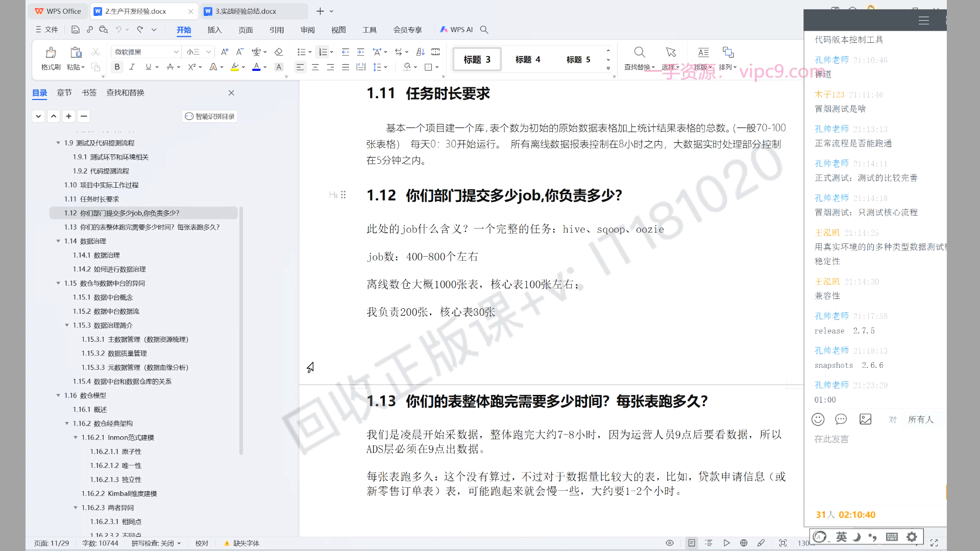Click the yellow highlight color swatch

tap(235, 67)
